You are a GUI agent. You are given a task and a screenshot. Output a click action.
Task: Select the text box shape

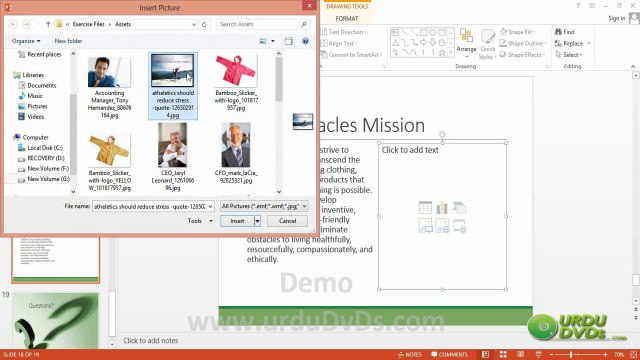[x=395, y=32]
